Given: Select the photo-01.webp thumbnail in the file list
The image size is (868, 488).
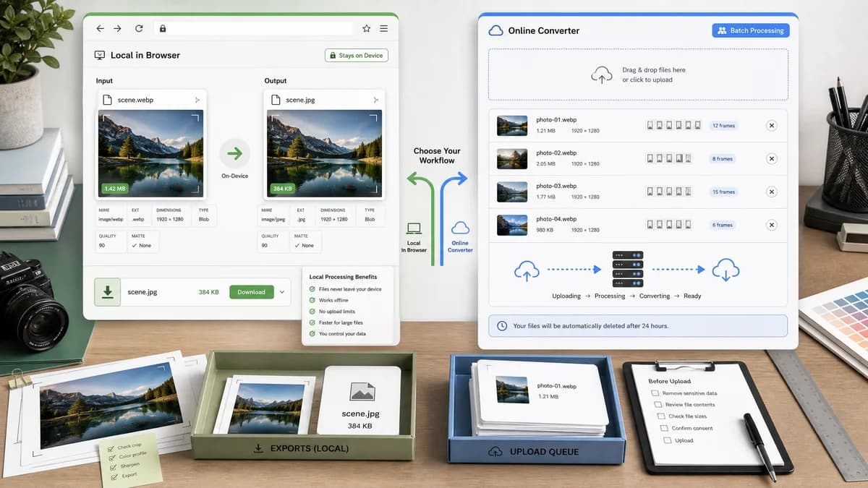Looking at the screenshot, I should [512, 126].
